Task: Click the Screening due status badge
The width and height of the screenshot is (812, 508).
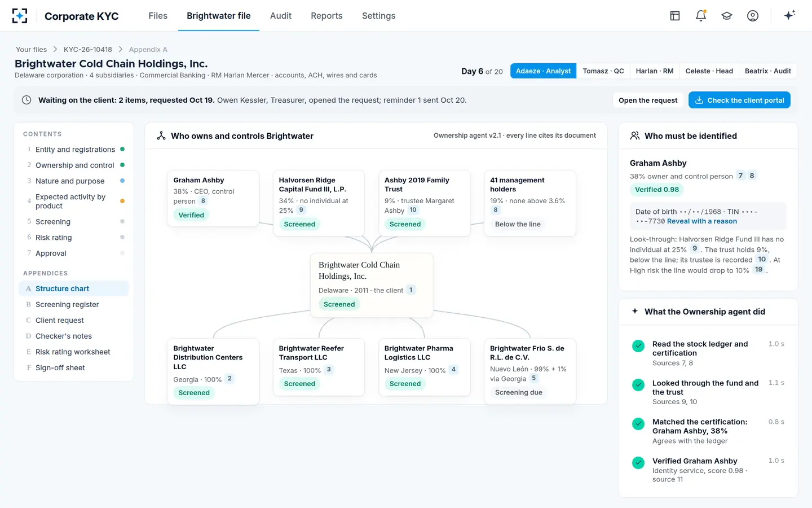Action: 519,392
